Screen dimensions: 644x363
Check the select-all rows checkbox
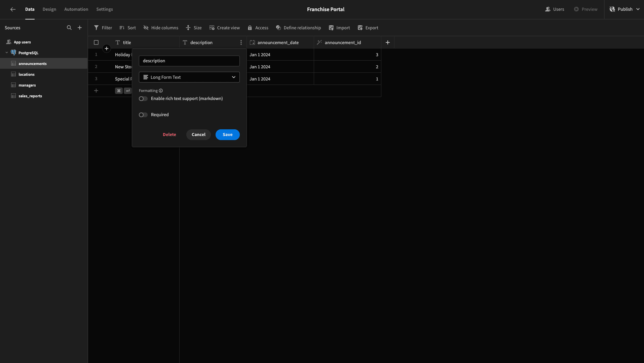(96, 42)
